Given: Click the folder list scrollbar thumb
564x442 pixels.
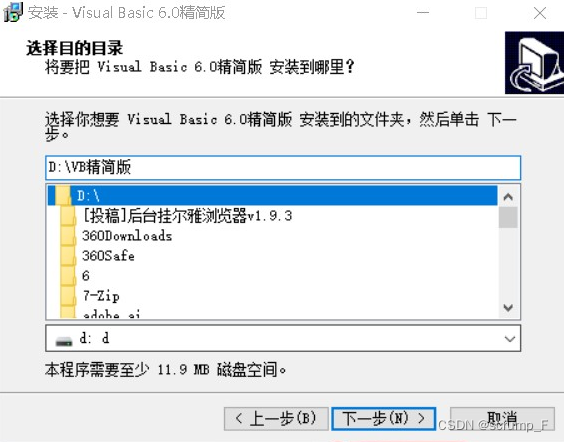Looking at the screenshot, I should point(508,218).
